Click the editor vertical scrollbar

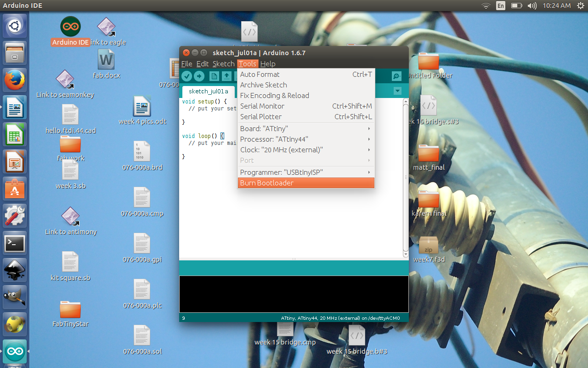pos(406,178)
